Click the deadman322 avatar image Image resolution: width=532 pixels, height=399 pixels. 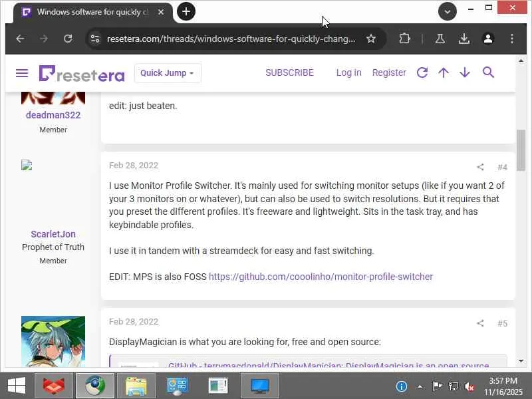[x=53, y=98]
